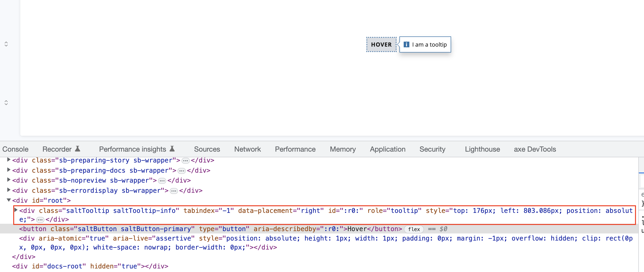The height and width of the screenshot is (272, 644).
Task: Switch to the axe DevTools tab
Action: coord(535,149)
